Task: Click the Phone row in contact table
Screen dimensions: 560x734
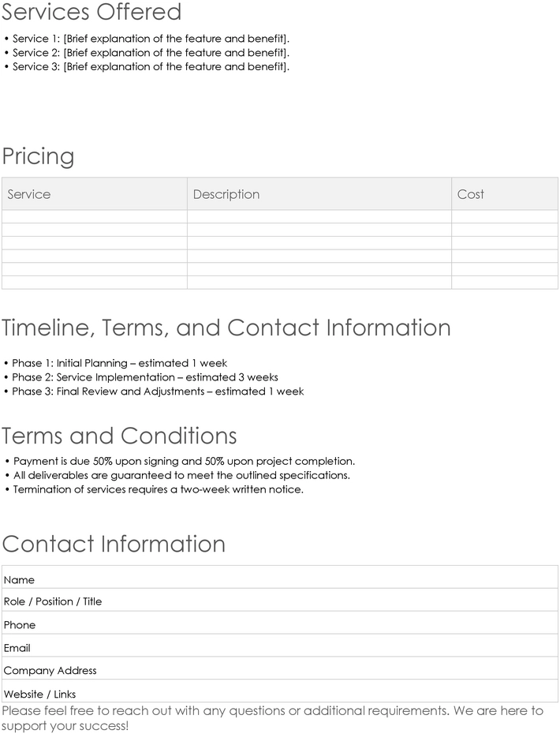Action: tap(280, 623)
